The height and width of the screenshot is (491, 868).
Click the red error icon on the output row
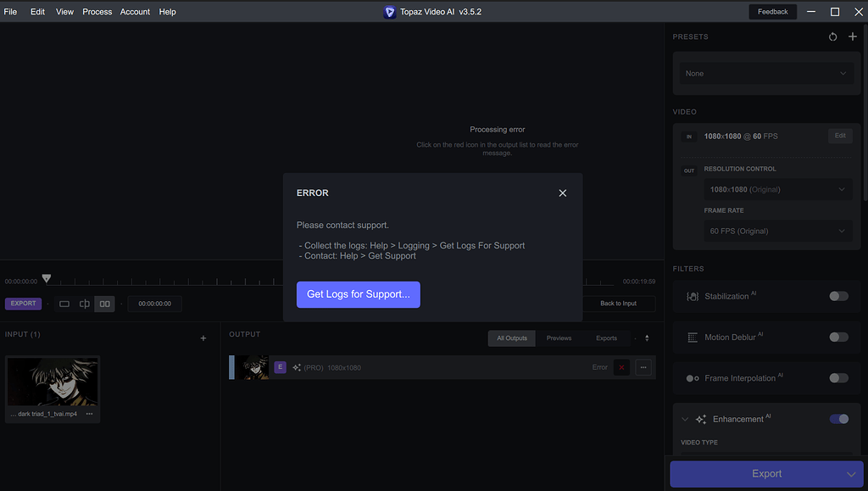click(x=620, y=367)
